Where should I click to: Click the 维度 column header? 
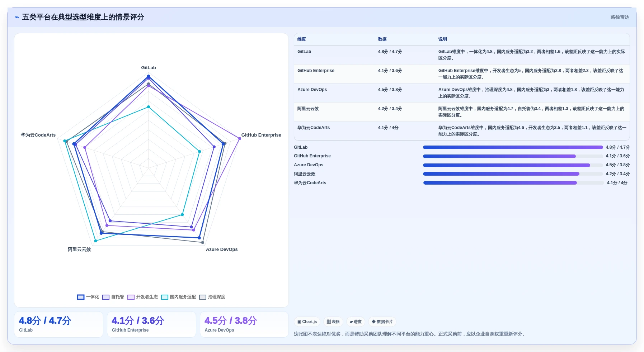click(302, 39)
